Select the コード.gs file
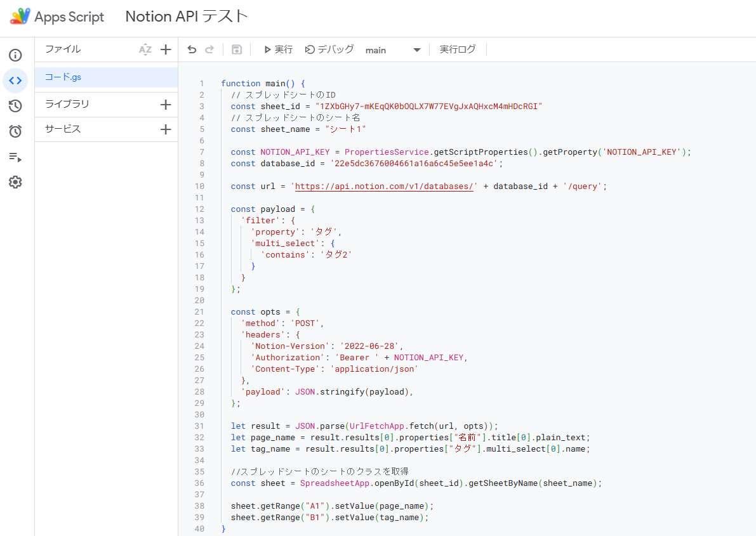 pos(107,77)
